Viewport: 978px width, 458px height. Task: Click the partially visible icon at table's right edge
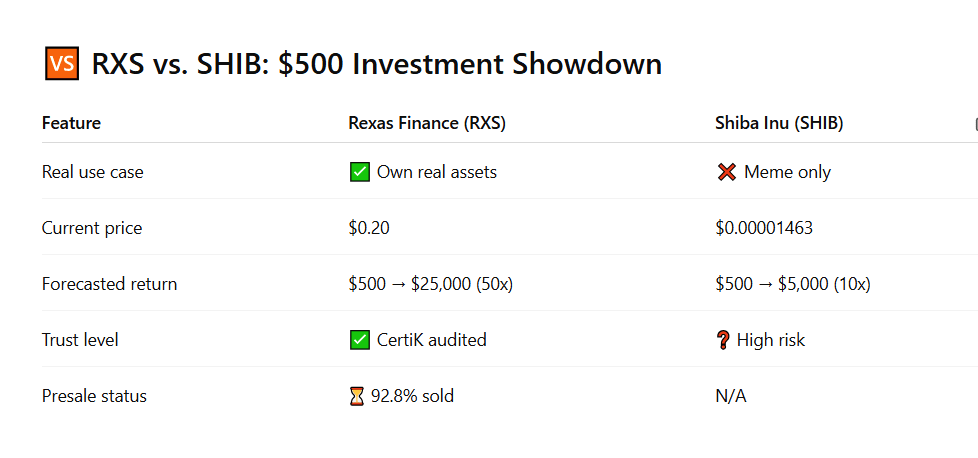point(975,124)
